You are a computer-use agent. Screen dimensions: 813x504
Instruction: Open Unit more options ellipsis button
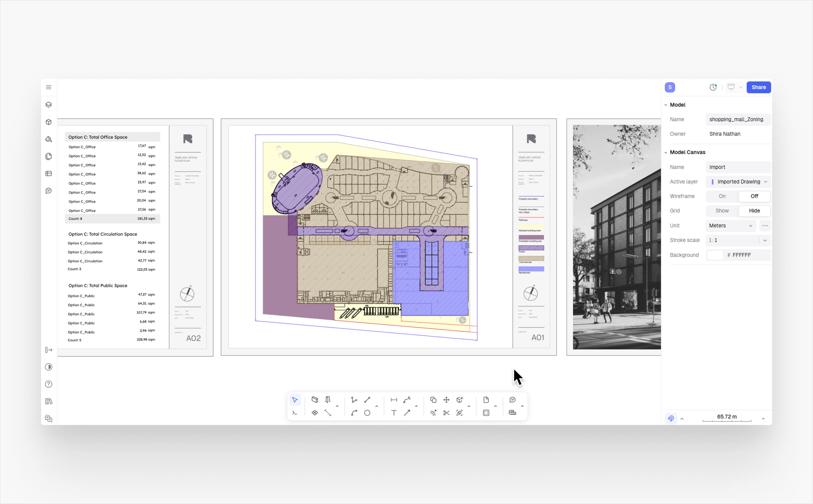(x=765, y=226)
